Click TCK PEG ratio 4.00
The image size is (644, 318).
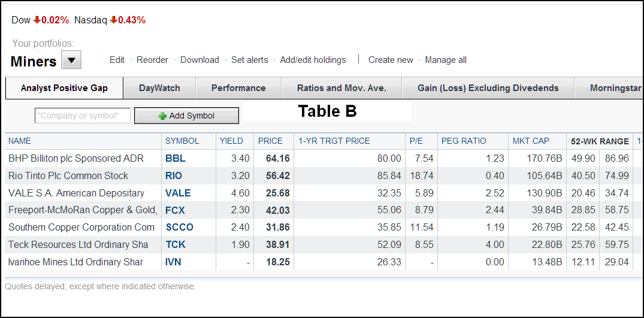point(494,245)
